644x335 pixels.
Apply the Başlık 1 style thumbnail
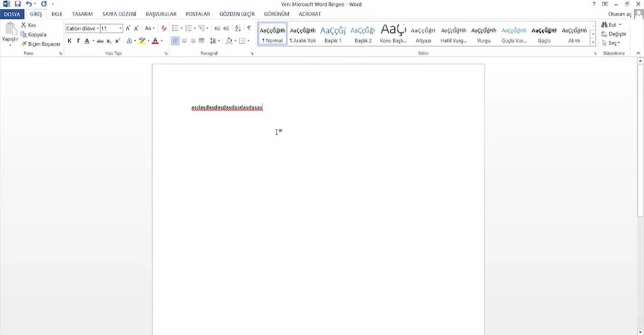pyautogui.click(x=333, y=34)
